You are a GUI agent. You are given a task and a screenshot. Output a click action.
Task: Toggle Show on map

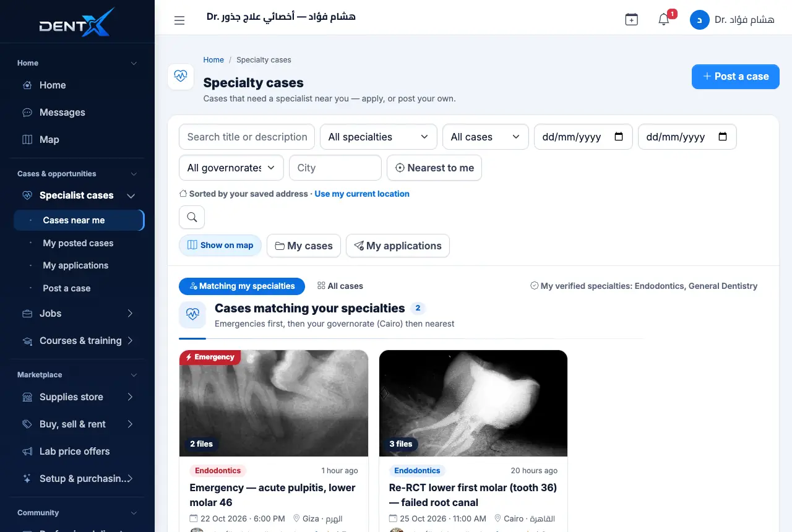coord(220,246)
